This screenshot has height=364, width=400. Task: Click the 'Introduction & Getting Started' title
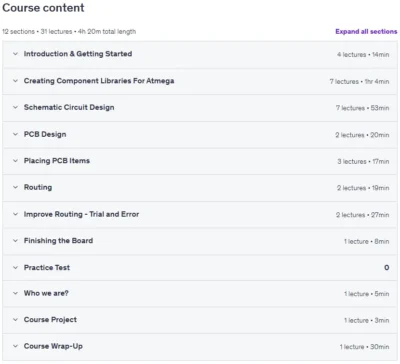pos(78,54)
